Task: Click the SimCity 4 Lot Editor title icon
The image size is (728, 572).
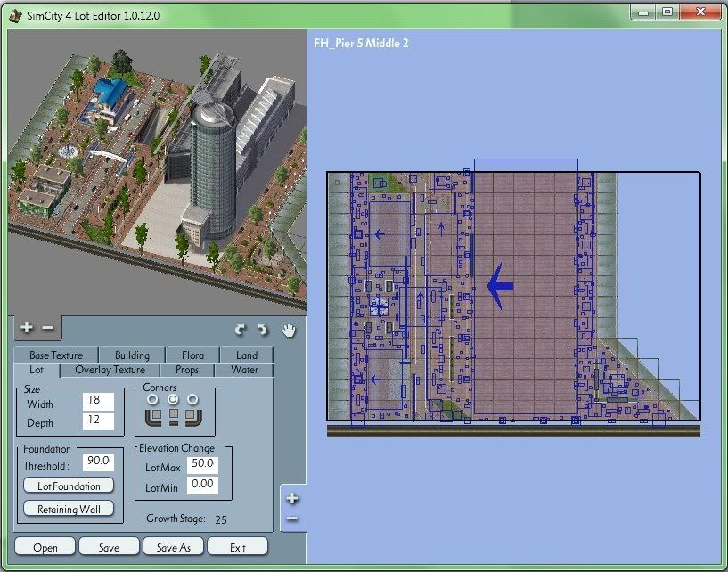Action: [15, 15]
